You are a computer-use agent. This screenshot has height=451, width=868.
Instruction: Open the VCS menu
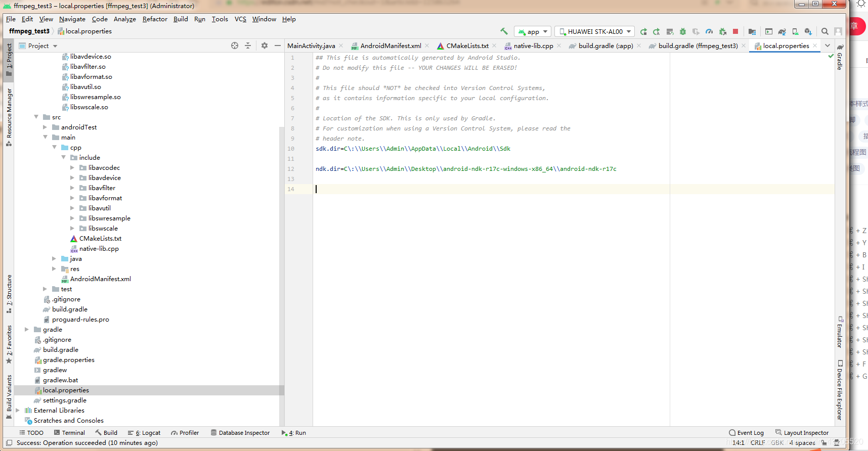(240, 19)
